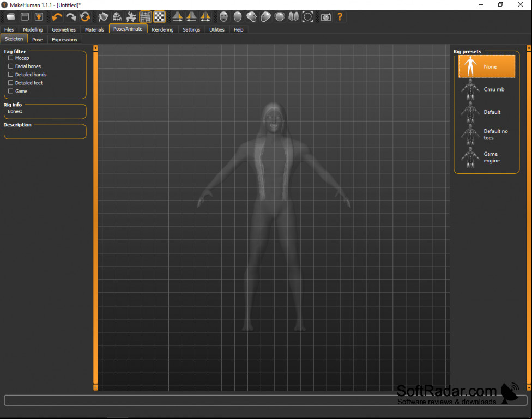
Task: Click the Save floppy disk icon
Action: coord(25,17)
